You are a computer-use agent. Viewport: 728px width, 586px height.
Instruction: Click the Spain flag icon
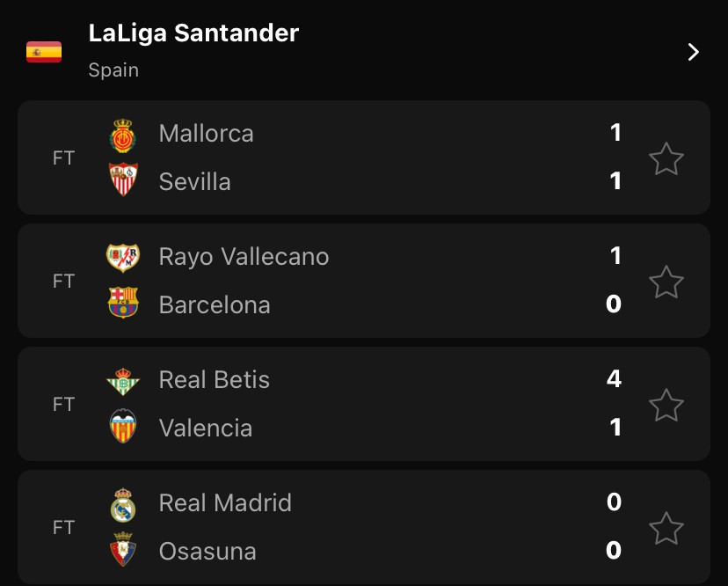44,52
